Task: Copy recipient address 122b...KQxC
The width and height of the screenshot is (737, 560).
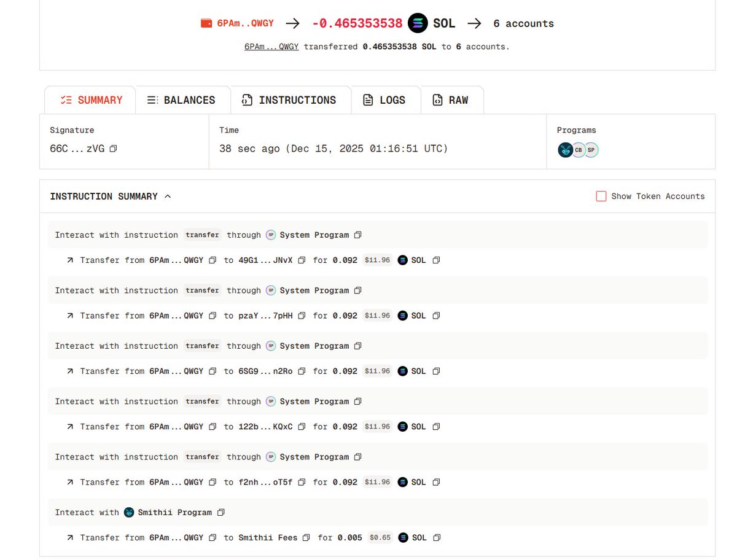Action: [x=302, y=427]
